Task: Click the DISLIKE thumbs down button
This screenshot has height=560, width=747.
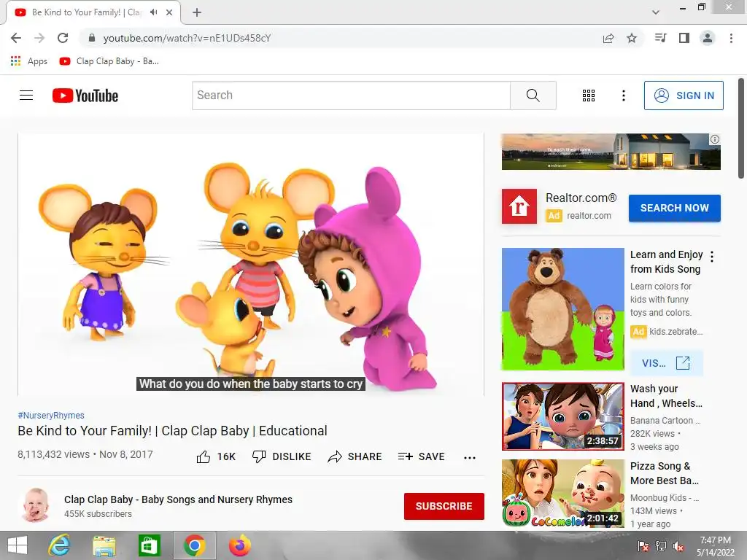Action: tap(282, 456)
